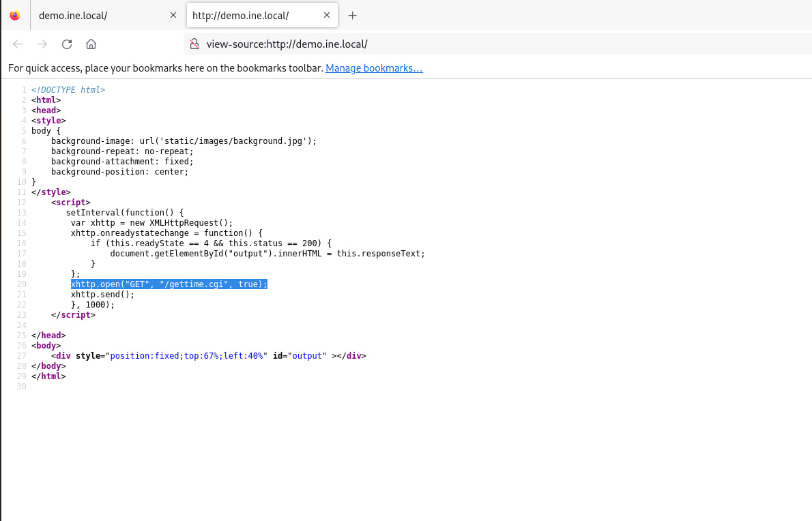The width and height of the screenshot is (812, 521).
Task: Click the var xhttp = new XMLHttpRequest line
Action: pyautogui.click(x=151, y=223)
